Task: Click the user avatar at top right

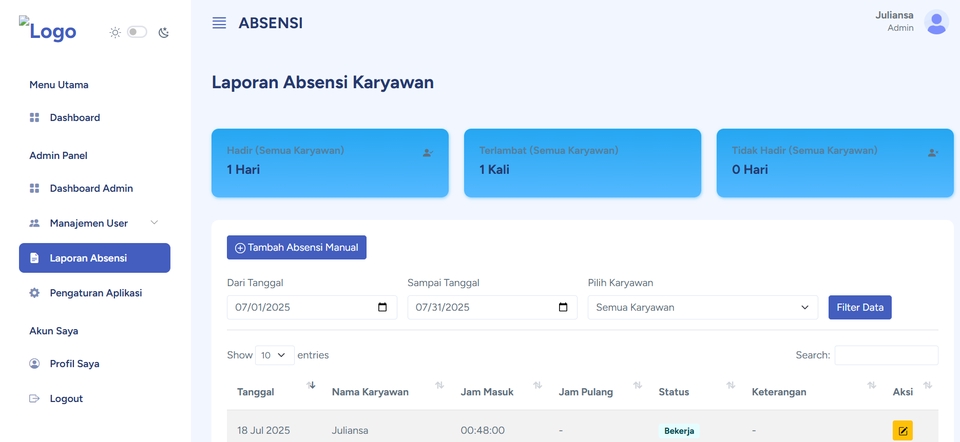Action: point(936,22)
